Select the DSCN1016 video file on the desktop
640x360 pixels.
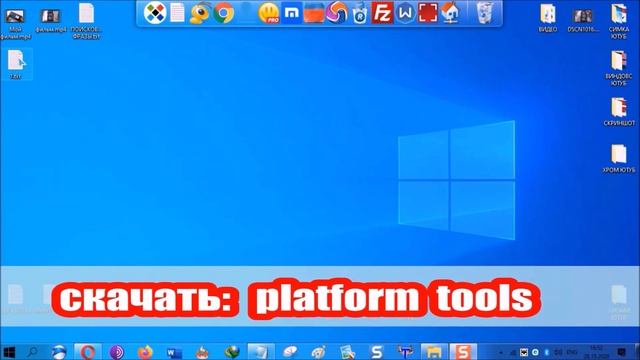(x=583, y=20)
